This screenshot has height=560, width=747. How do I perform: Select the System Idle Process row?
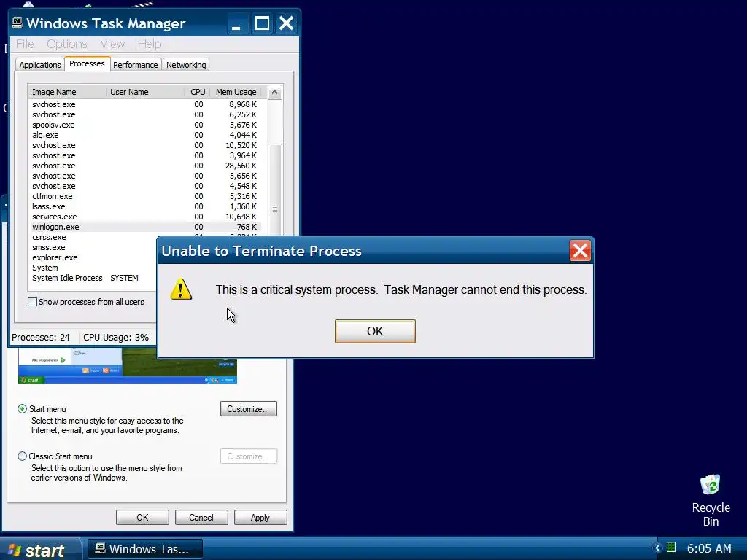click(x=93, y=278)
